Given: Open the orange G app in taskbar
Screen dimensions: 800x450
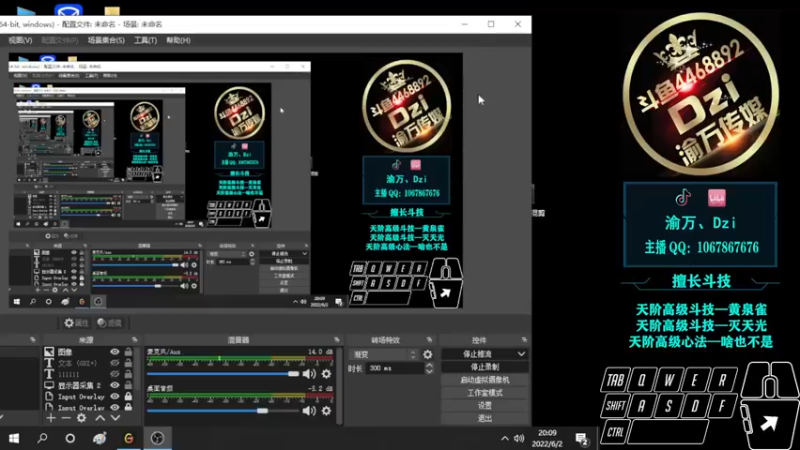Looking at the screenshot, I should pyautogui.click(x=129, y=438).
